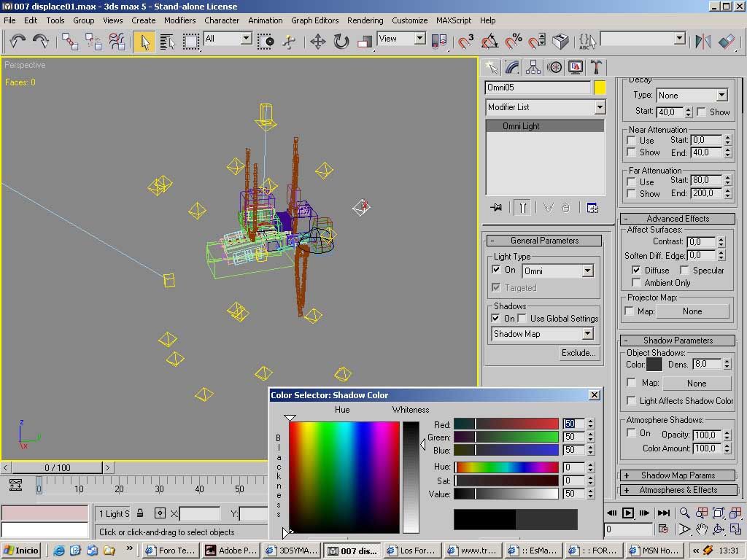Open the File menu
The height and width of the screenshot is (560, 747).
(9, 20)
